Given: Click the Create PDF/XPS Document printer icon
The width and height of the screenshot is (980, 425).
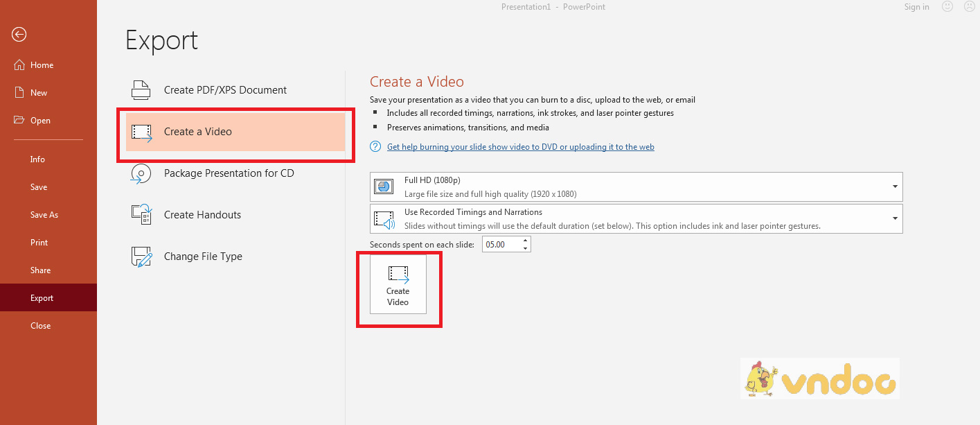Looking at the screenshot, I should (141, 90).
